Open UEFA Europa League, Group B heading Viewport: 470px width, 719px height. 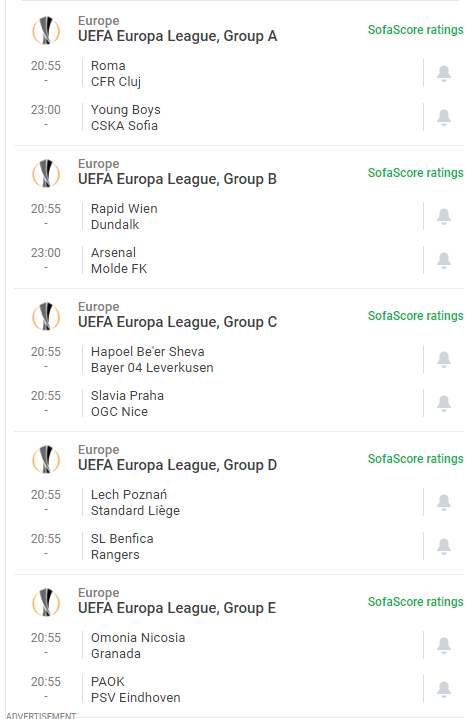coord(177,179)
